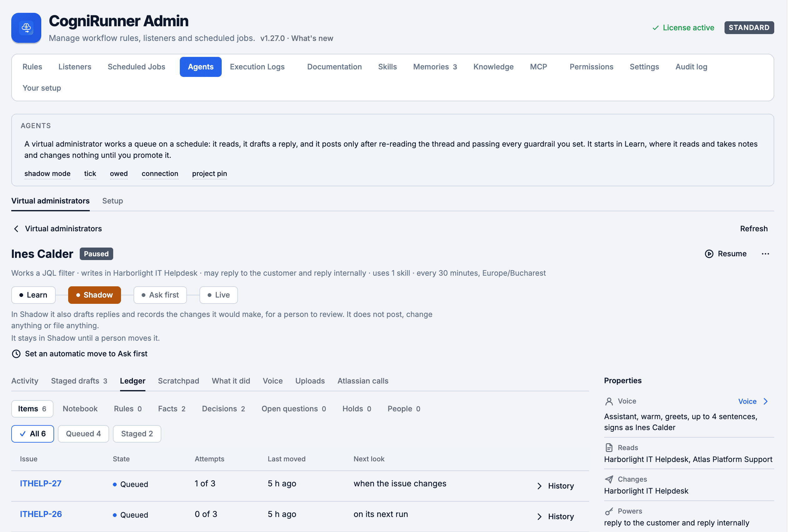
Task: Open the Memories tab
Action: [x=435, y=67]
